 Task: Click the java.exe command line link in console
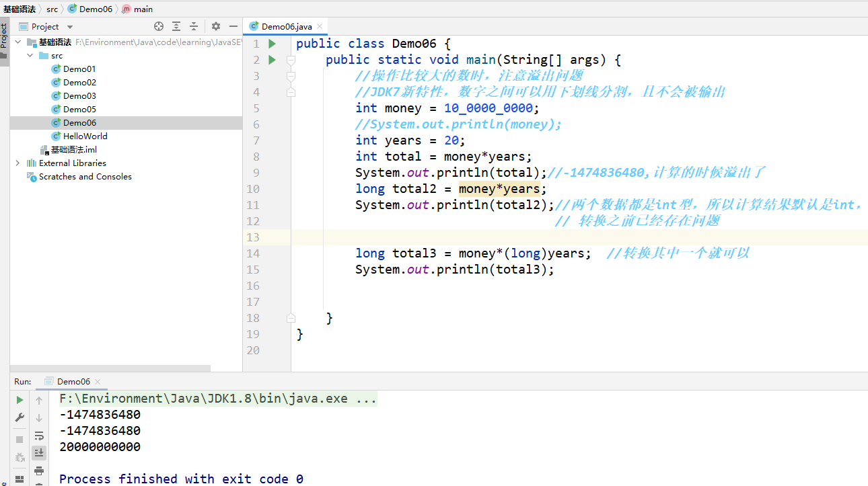point(218,399)
